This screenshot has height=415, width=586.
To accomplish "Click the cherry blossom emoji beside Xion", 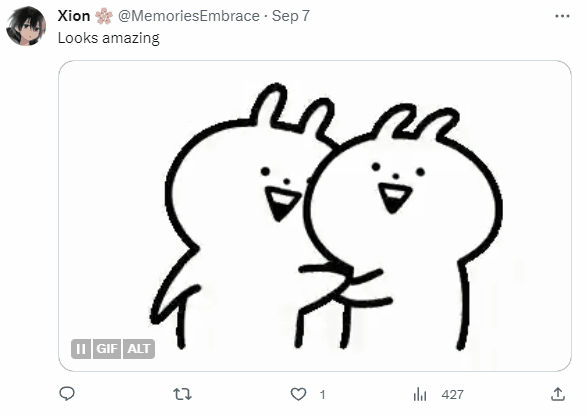I will point(104,16).
